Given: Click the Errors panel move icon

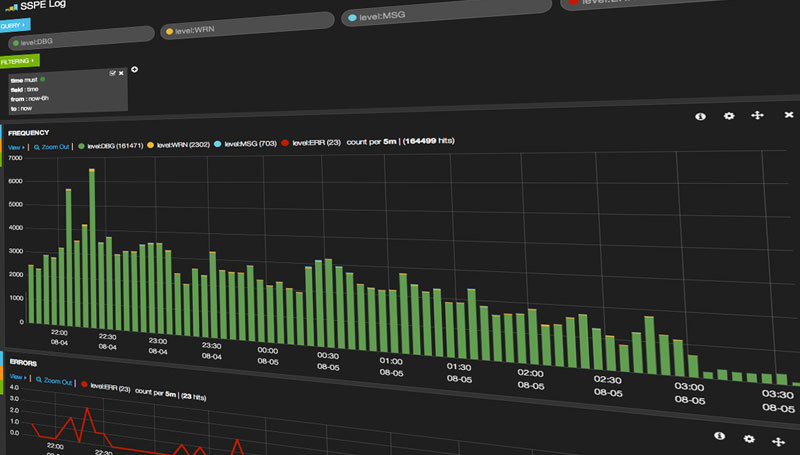Looking at the screenshot, I should [x=779, y=442].
